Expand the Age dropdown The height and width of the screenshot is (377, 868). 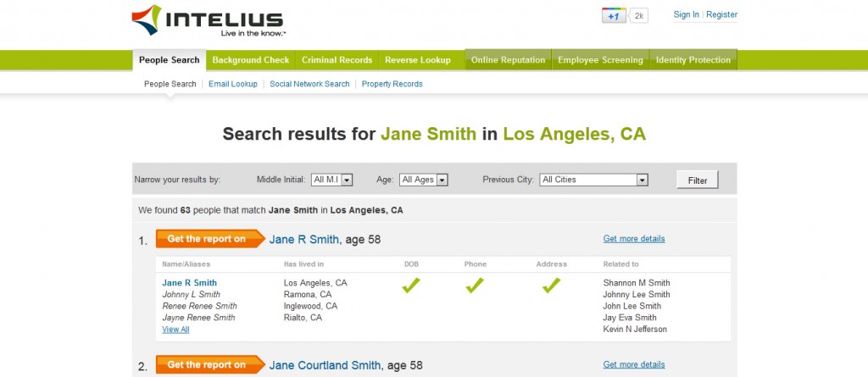(x=424, y=180)
